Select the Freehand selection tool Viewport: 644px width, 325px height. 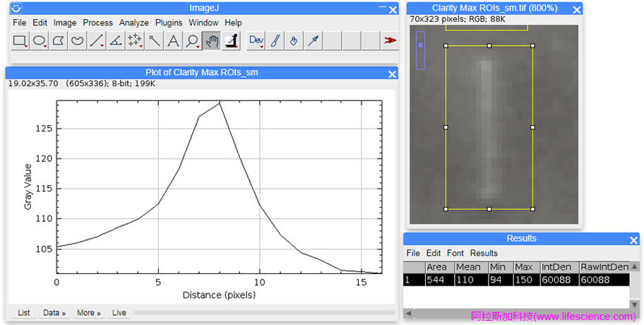coord(78,41)
